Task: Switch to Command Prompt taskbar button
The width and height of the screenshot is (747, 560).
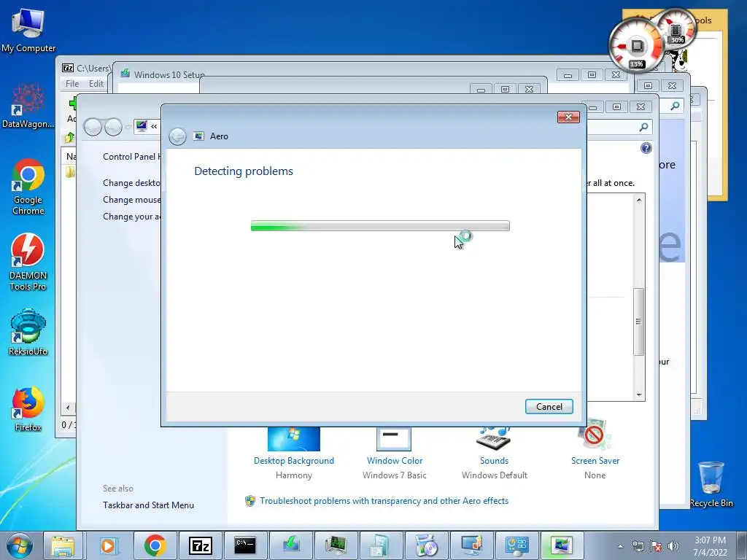Action: click(x=245, y=545)
